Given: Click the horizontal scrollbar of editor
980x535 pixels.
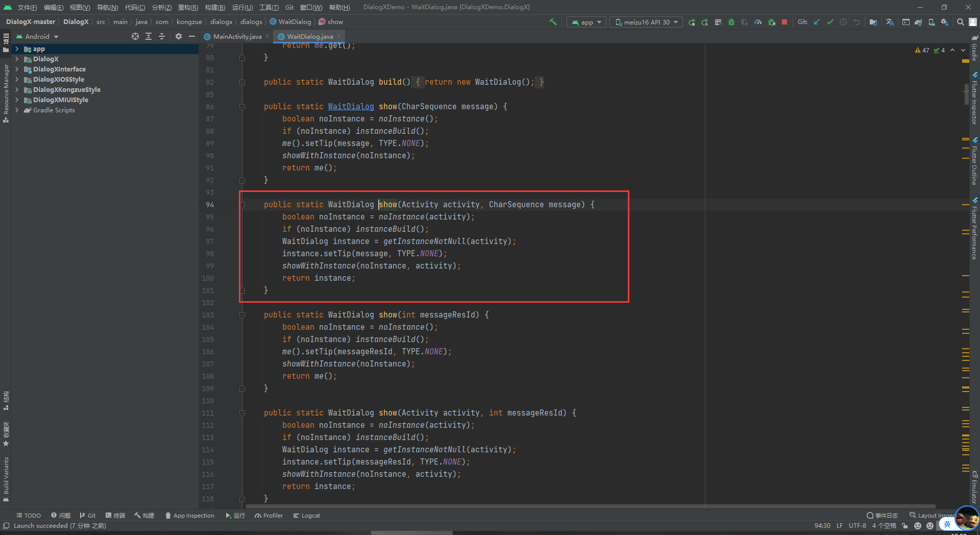Looking at the screenshot, I should click(x=590, y=507).
